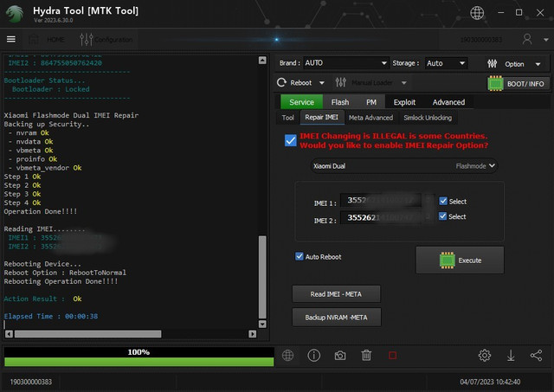Click the log scroll up arrow
Image resolution: width=554 pixels, height=392 pixels.
click(x=262, y=61)
